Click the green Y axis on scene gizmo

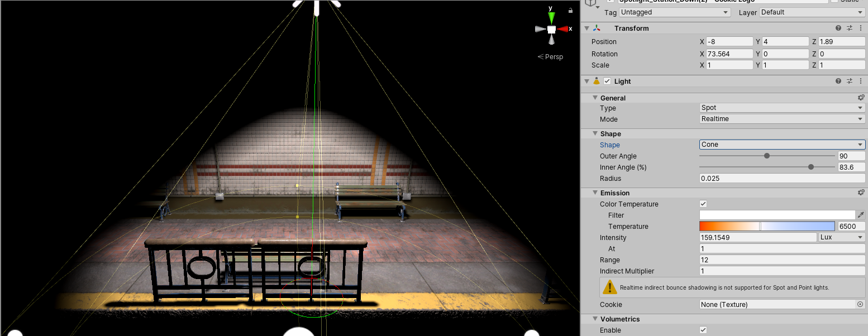pyautogui.click(x=551, y=17)
